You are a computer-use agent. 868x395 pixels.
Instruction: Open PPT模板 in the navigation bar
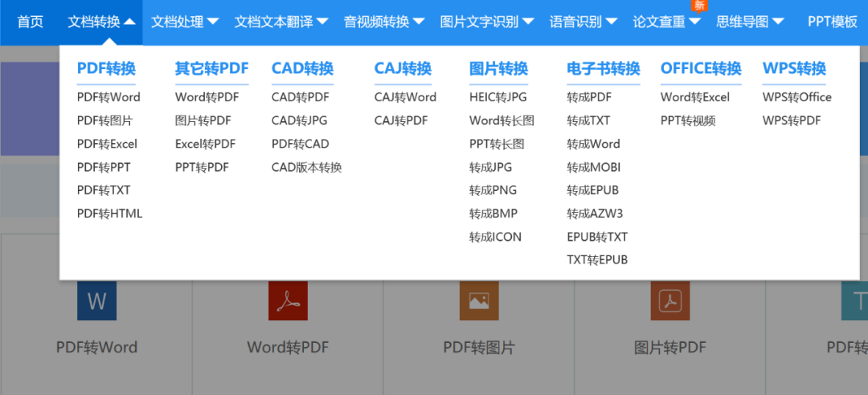pyautogui.click(x=833, y=22)
